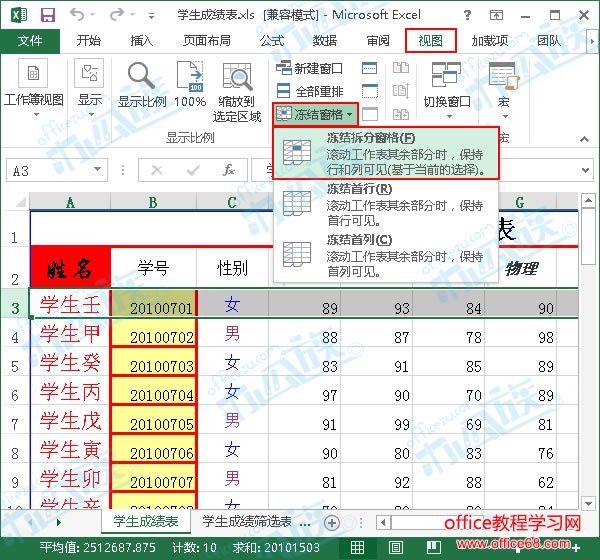The image size is (600, 560).
Task: Click Zoom to Selection (缩放到选定区域)
Action: tap(237, 92)
